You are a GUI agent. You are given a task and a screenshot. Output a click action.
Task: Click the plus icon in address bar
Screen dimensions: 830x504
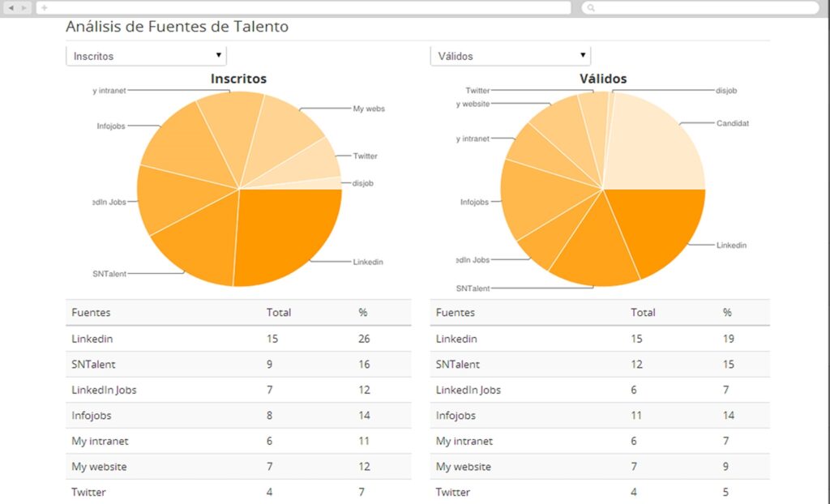pyautogui.click(x=44, y=7)
